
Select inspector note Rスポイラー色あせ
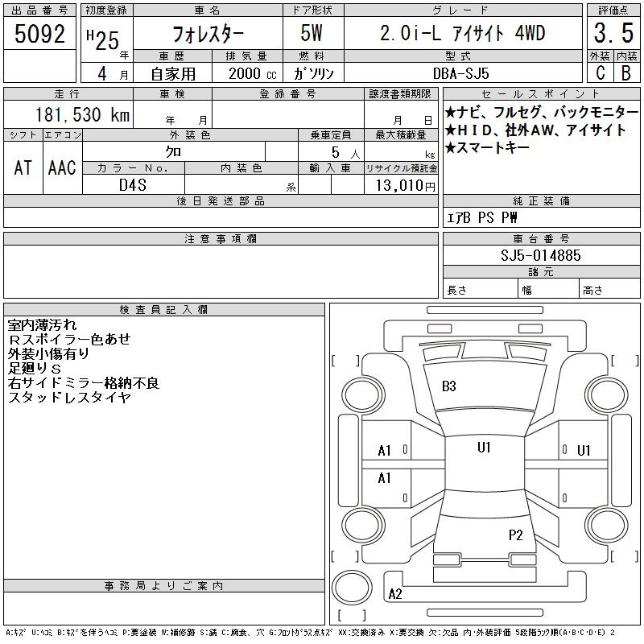point(69,339)
